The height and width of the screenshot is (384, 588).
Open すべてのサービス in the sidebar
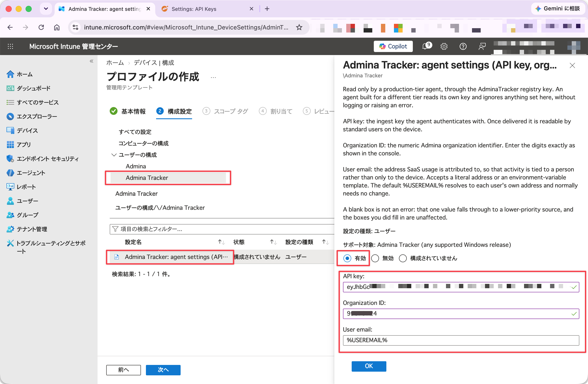coord(33,103)
